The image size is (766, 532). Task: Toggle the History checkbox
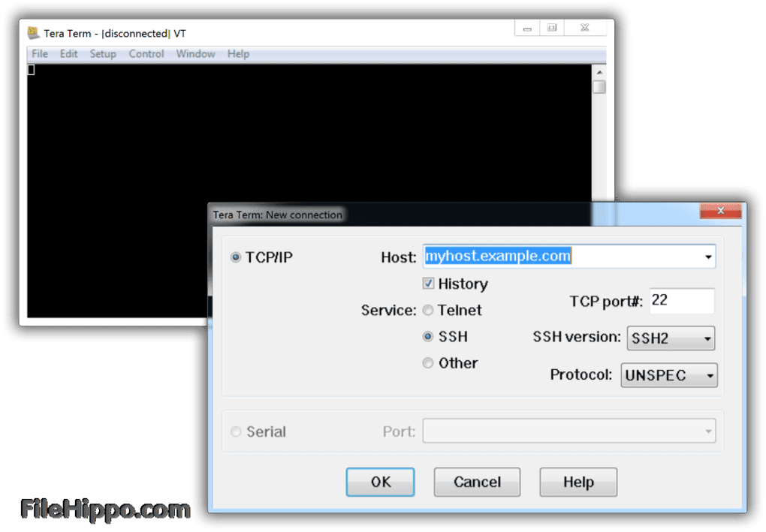pos(430,284)
